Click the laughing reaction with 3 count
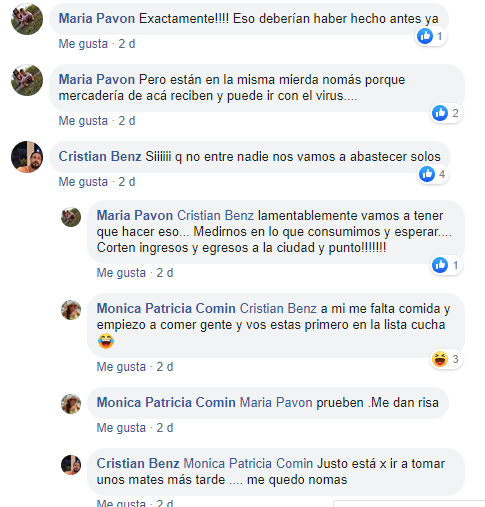The image size is (485, 507). pos(446,359)
